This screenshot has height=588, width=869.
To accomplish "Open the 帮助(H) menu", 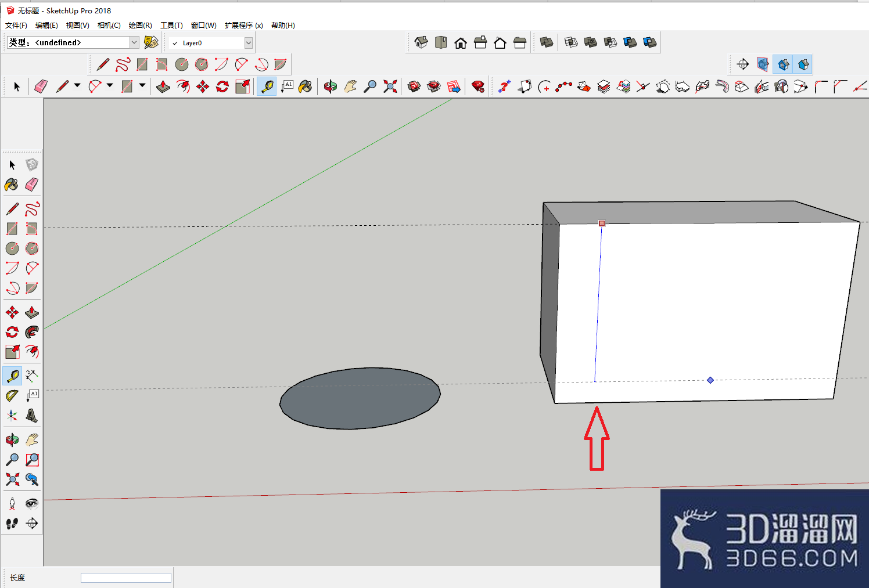I will 283,26.
